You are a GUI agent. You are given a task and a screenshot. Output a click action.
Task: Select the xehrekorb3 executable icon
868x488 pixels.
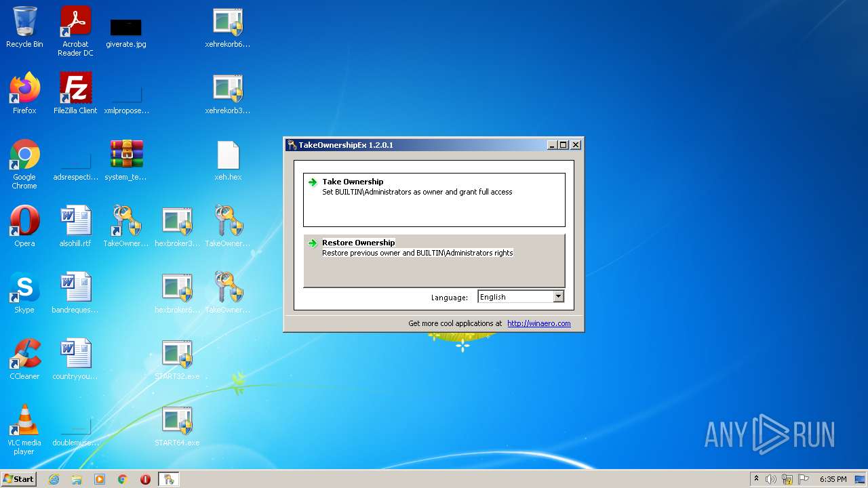click(228, 95)
